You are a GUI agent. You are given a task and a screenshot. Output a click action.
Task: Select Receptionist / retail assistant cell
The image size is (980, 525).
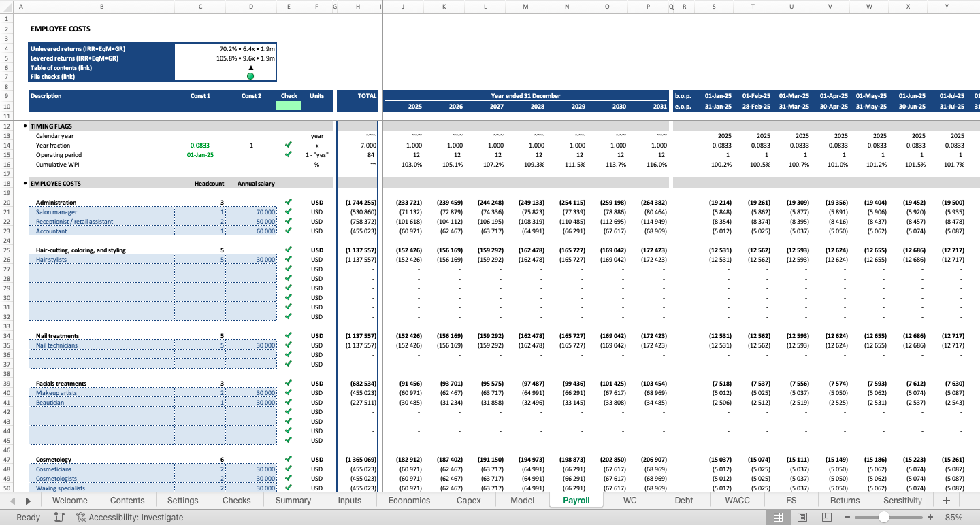coord(101,221)
